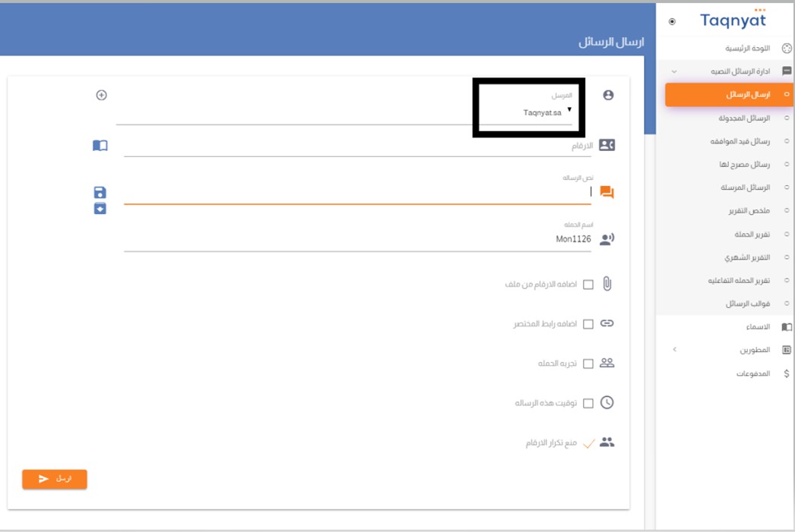Click the الارقام numbers input field
This screenshot has height=532, width=795.
point(358,146)
